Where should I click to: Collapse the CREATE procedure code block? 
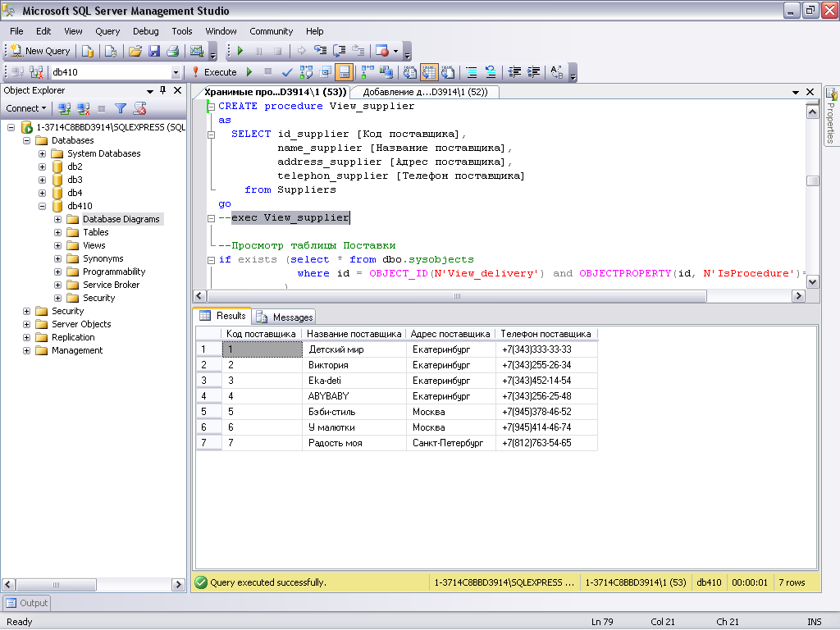point(211,107)
